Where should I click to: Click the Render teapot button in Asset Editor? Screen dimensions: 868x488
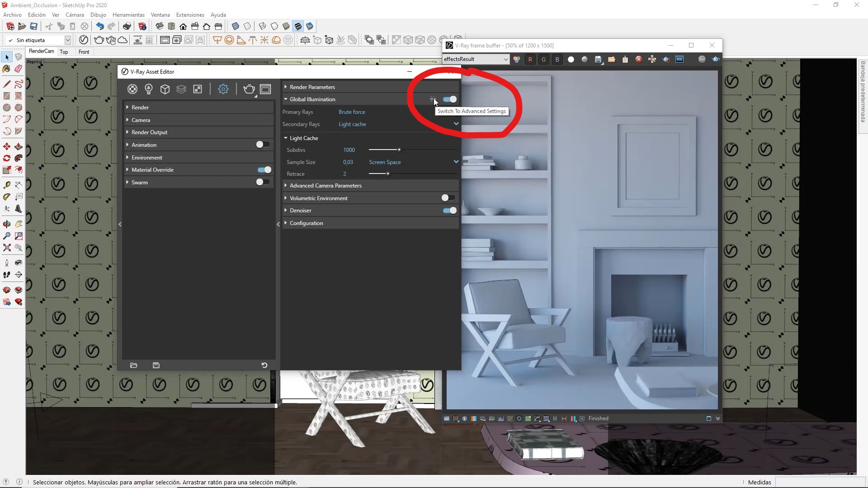point(249,89)
